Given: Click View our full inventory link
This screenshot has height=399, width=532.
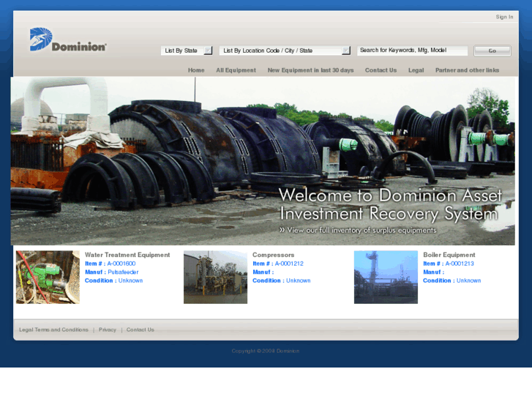Looking at the screenshot, I should pyautogui.click(x=358, y=230).
